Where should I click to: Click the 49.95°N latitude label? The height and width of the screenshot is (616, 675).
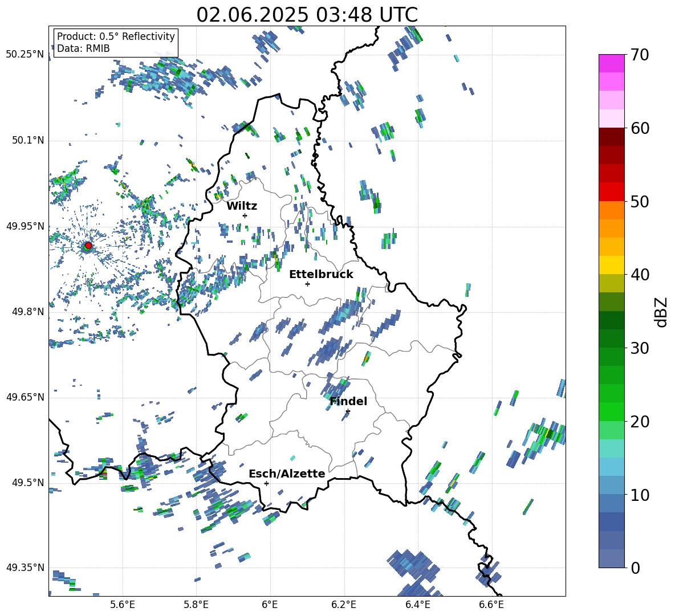[x=25, y=226]
